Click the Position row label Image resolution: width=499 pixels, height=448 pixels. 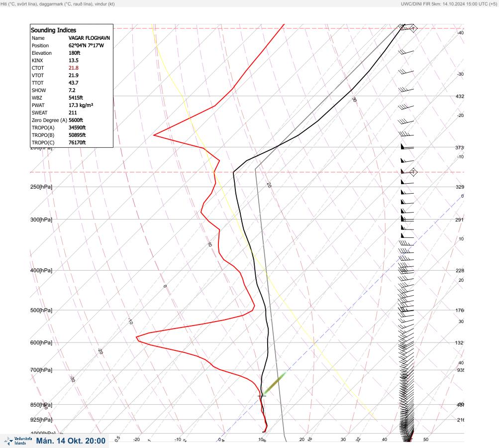click(40, 45)
